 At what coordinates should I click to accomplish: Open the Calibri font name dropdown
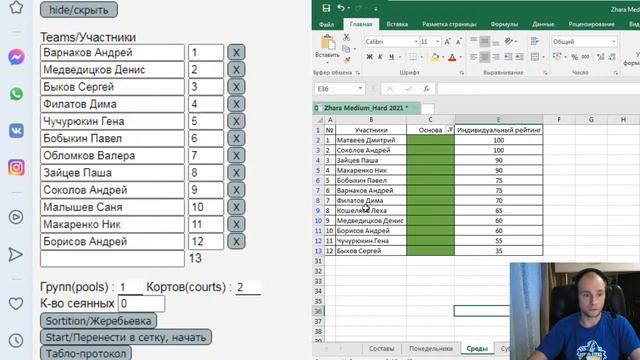click(416, 42)
